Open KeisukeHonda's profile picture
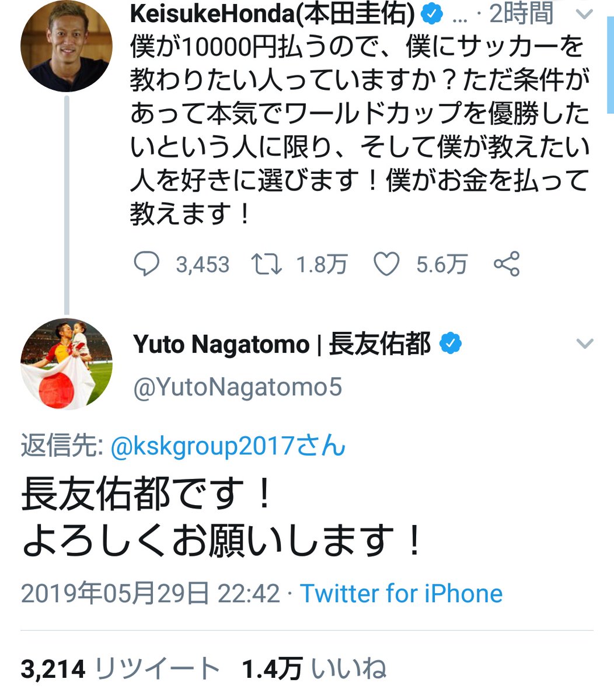 click(66, 45)
